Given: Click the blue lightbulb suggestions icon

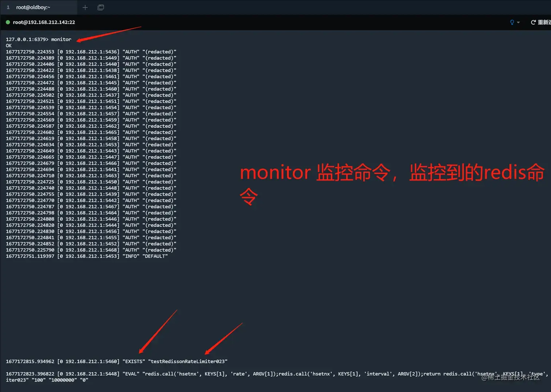Looking at the screenshot, I should coord(512,22).
